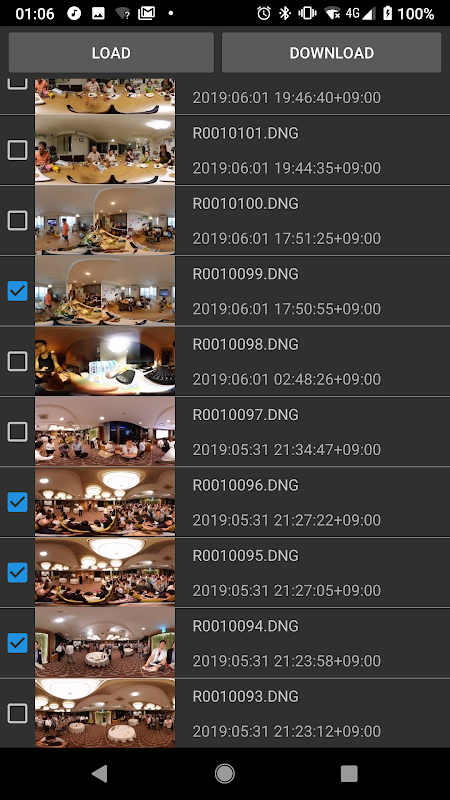Tap the image notification icon in status bar
The image size is (450, 800).
pos(98,13)
